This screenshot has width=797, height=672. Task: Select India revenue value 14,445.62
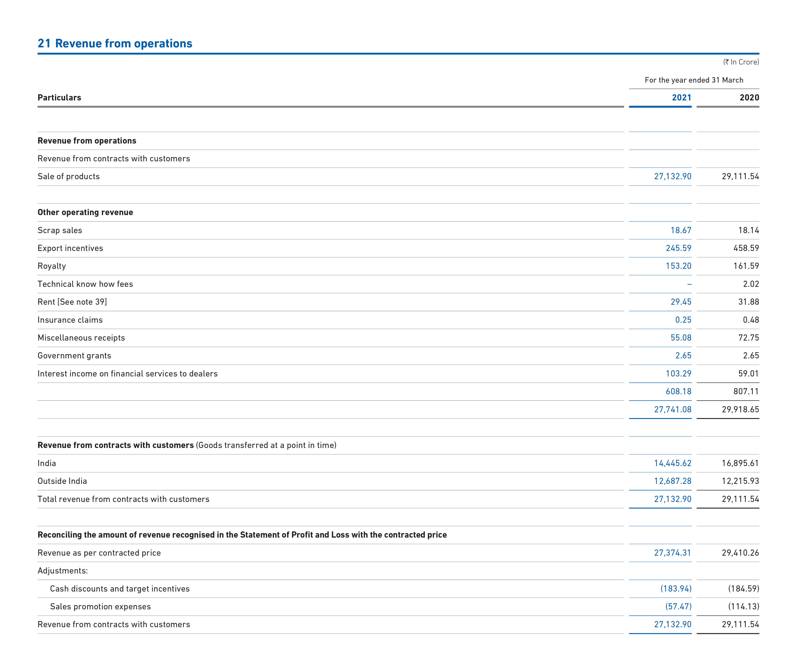(x=672, y=463)
